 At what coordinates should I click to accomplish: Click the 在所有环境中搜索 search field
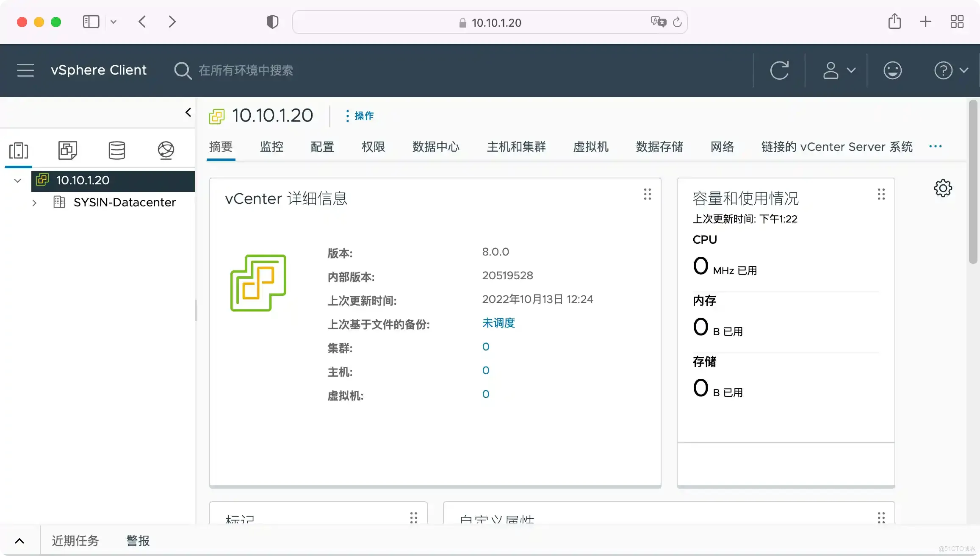pyautogui.click(x=246, y=70)
